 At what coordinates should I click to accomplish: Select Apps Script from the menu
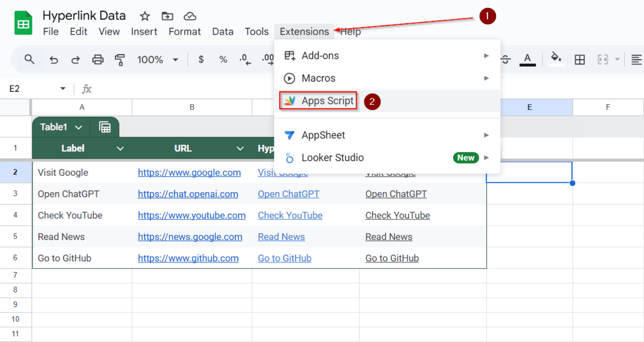tap(327, 101)
